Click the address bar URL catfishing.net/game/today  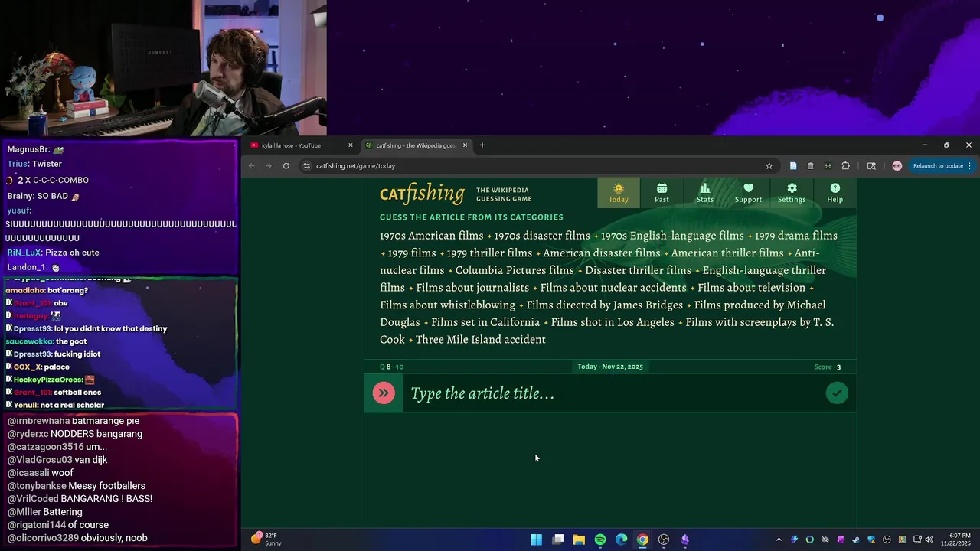(355, 166)
